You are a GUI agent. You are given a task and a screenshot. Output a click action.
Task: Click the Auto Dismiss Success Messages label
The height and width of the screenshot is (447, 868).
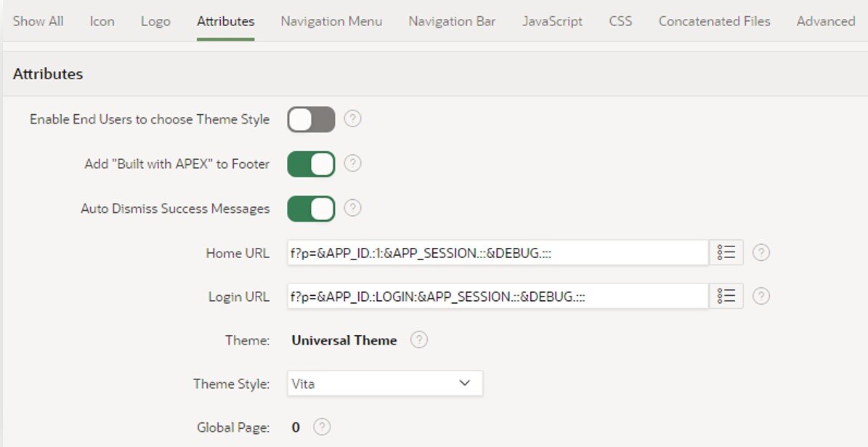point(176,209)
